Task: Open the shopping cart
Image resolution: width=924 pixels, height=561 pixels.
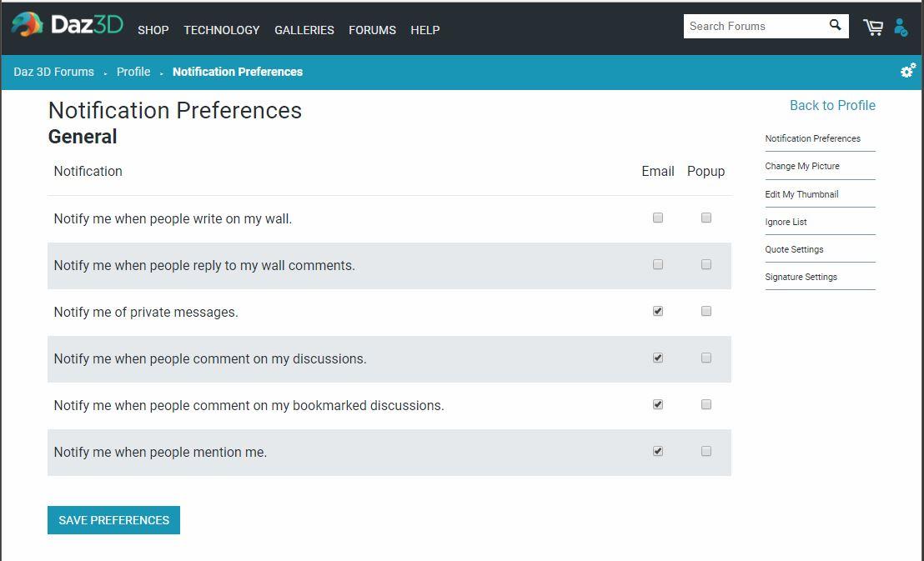Action: tap(872, 28)
